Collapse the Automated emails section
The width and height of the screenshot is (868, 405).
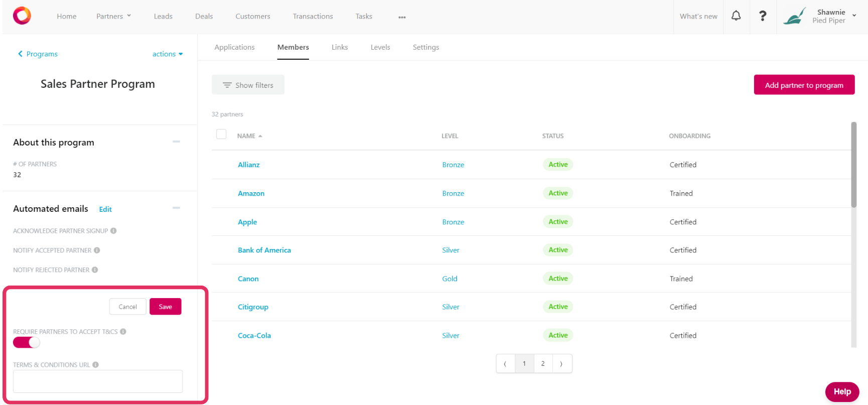[176, 208]
